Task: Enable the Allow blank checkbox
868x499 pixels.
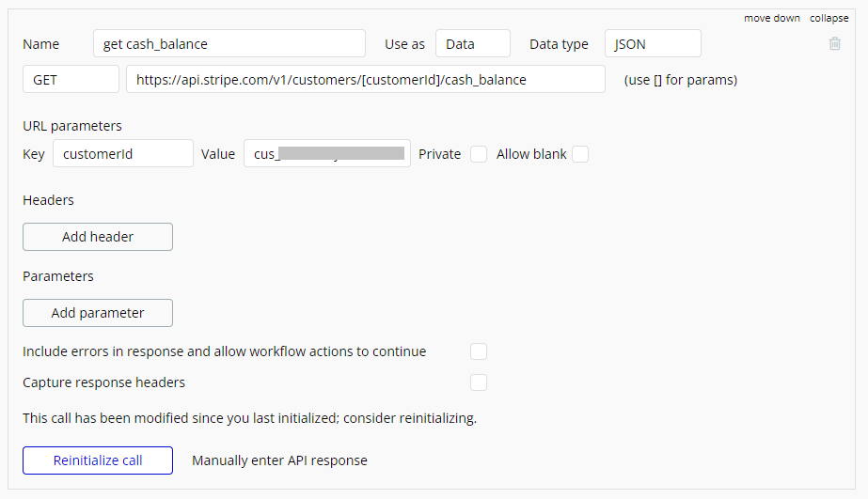Action: click(x=580, y=154)
